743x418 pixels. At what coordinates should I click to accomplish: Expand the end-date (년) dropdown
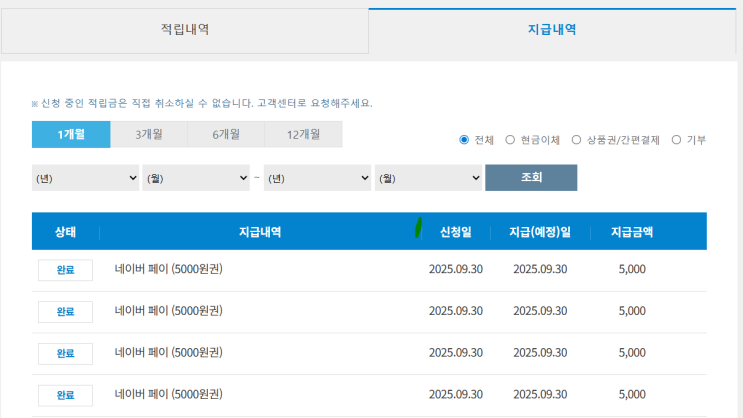click(317, 178)
